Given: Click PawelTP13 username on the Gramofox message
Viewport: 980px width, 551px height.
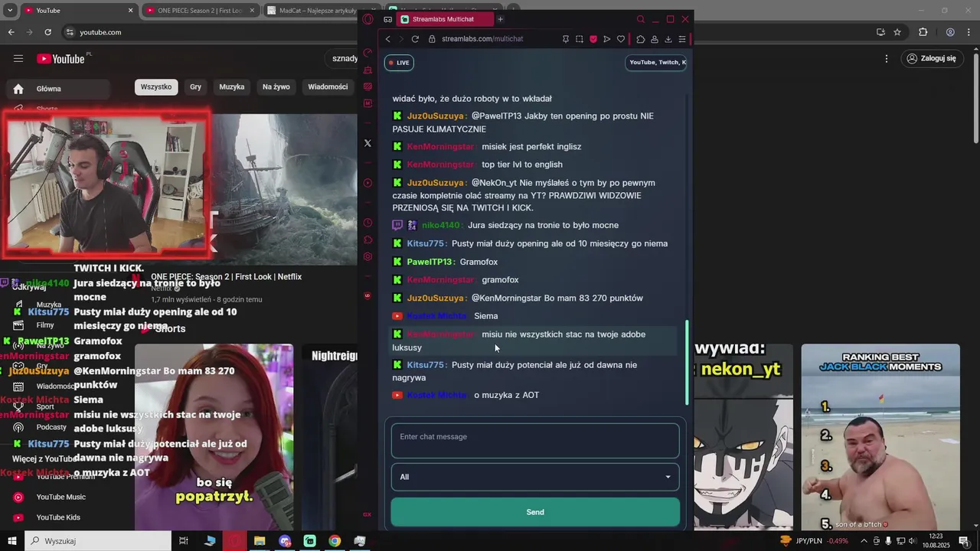Looking at the screenshot, I should (x=431, y=262).
